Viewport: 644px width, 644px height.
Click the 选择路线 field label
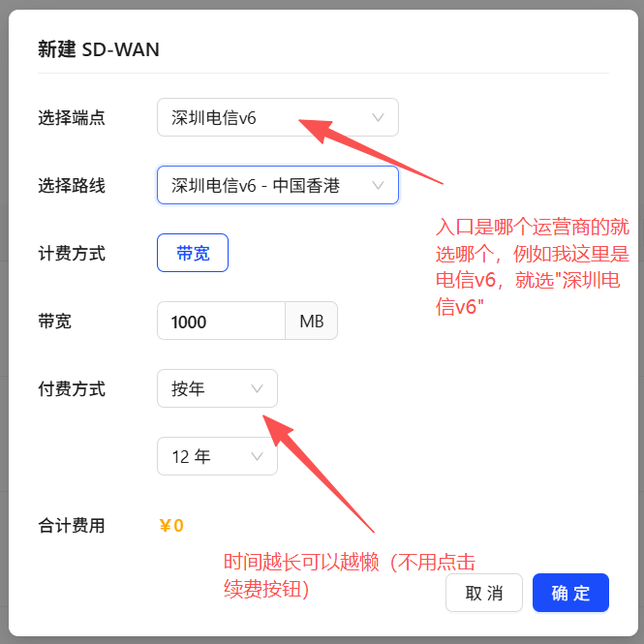72,186
